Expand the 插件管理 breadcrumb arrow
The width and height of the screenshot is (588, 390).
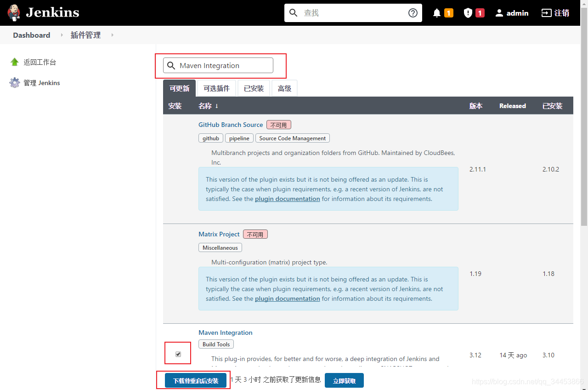click(x=112, y=35)
